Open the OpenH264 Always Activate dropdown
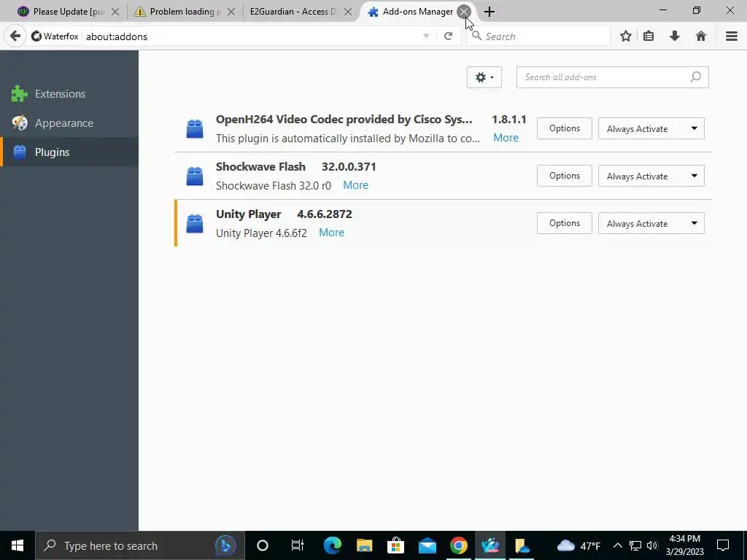This screenshot has width=747, height=560. coord(651,128)
